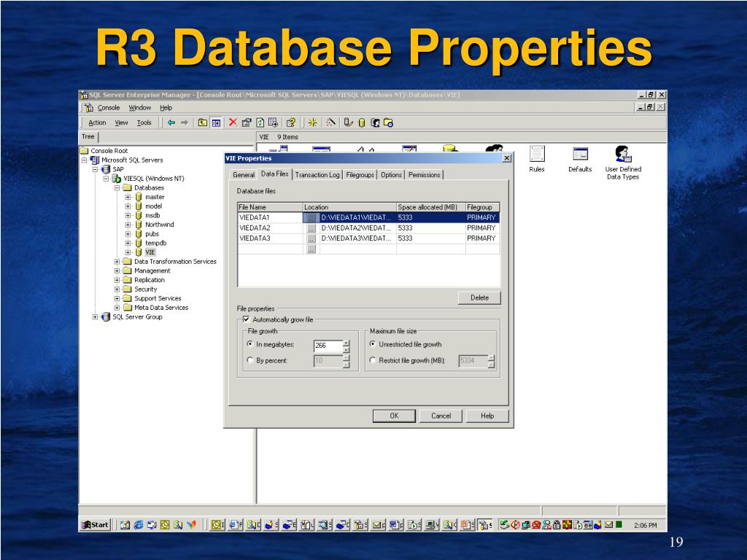Click the megabytes file growth field showing 266
Image resolution: width=747 pixels, height=560 pixels.
tap(328, 346)
